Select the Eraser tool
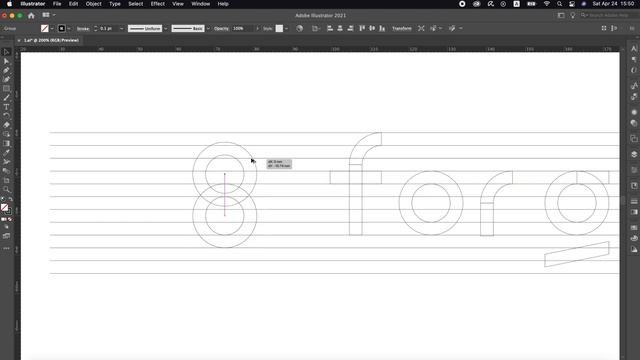The width and height of the screenshot is (640, 360). coord(6,125)
